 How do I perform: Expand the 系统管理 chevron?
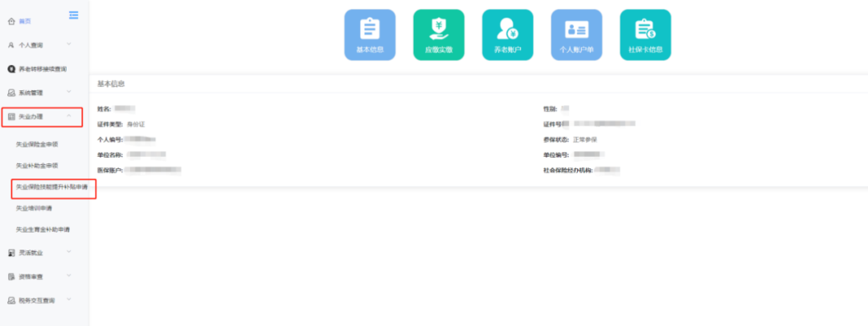(x=68, y=92)
